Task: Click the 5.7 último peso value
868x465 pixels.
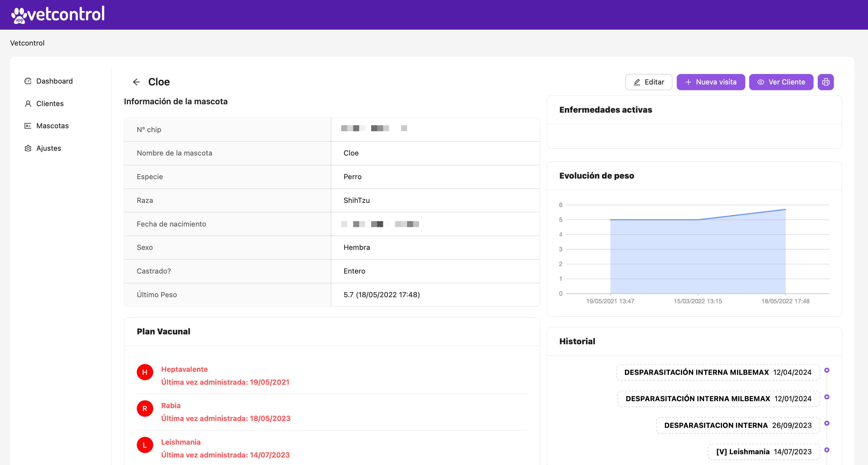Action: pos(382,295)
